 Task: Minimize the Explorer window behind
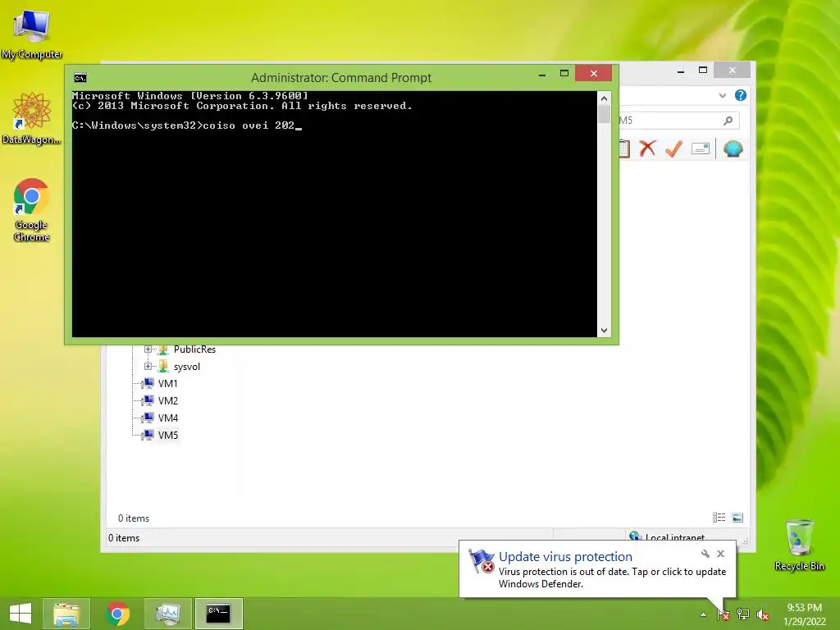pyautogui.click(x=680, y=71)
